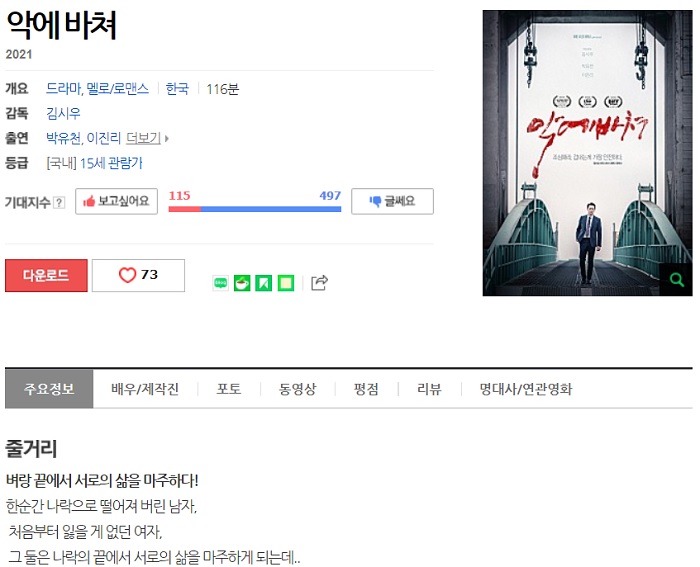The image size is (700, 567).
Task: Click the Naver blog share icon
Action: pos(221,283)
